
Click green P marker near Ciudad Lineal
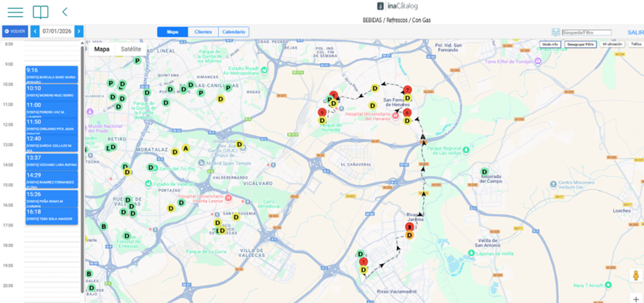(x=137, y=61)
